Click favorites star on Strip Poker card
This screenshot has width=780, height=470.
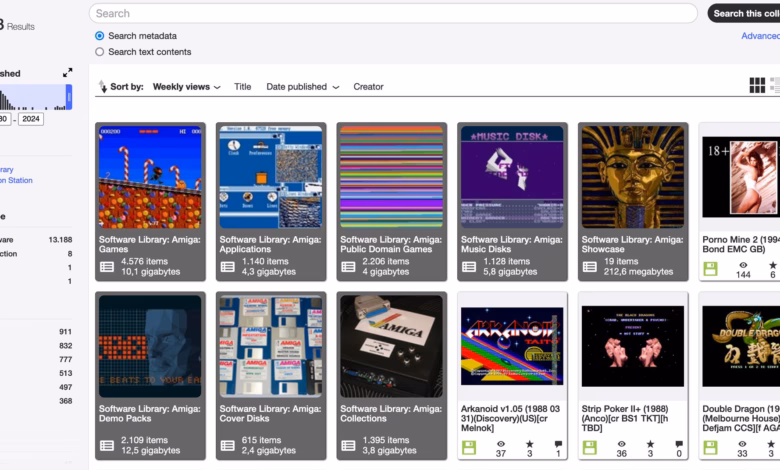coord(650,444)
